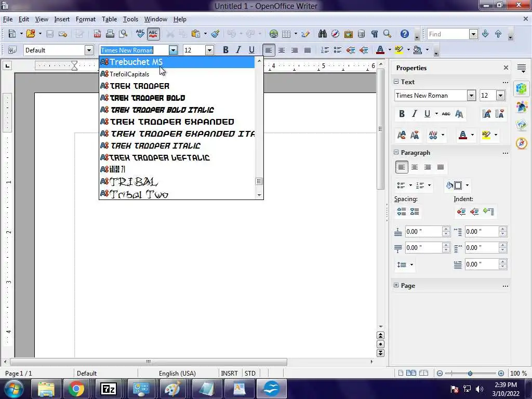Click Font Color icon in toolbar

pyautogui.click(x=380, y=50)
